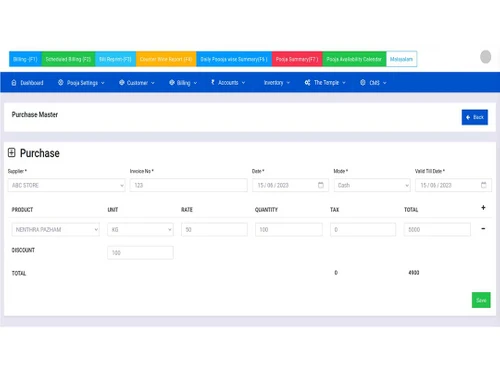The image size is (500, 375).
Task: Click the Inventory chevron arrow
Action: (288, 83)
